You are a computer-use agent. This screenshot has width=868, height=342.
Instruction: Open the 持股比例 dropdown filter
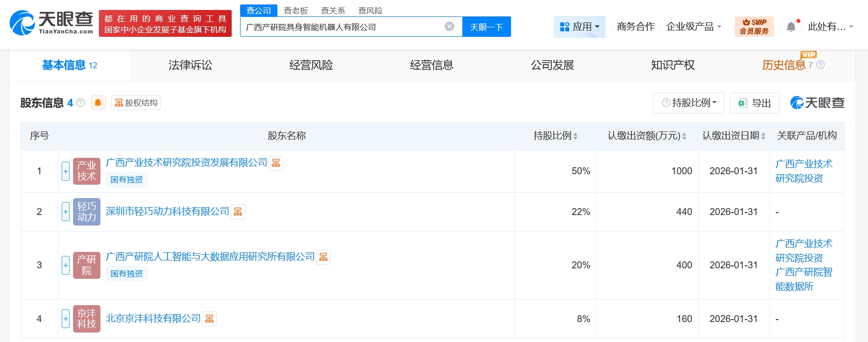point(689,103)
